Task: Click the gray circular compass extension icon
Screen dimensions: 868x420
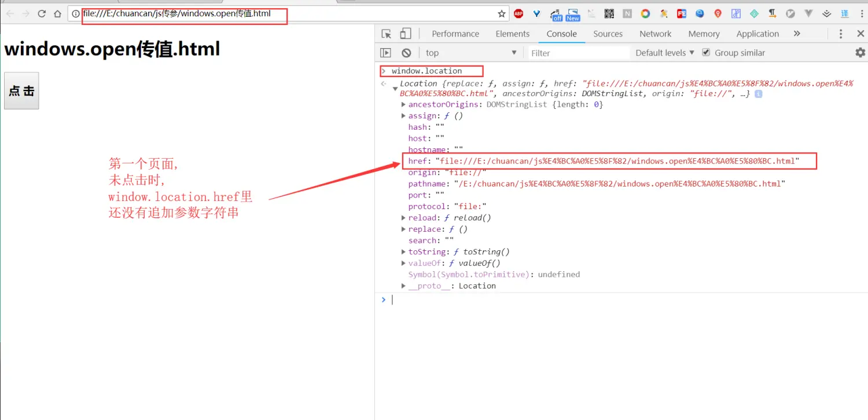Action: coord(790,13)
